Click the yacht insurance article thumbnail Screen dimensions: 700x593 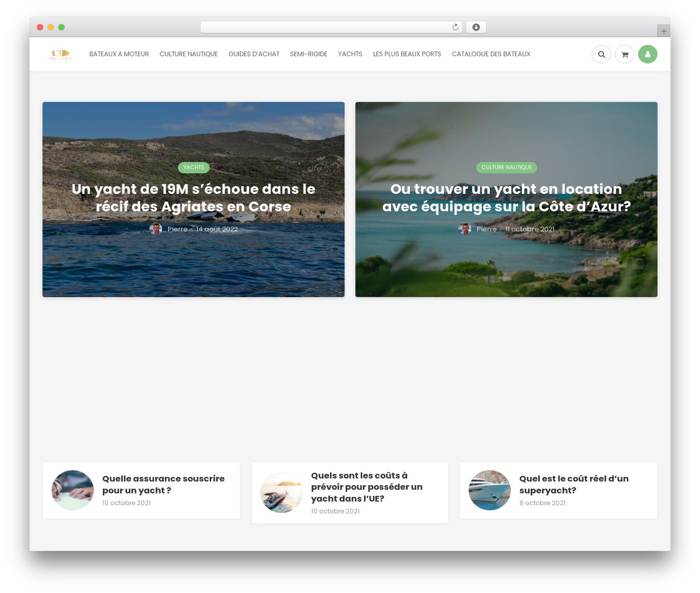[x=73, y=490]
